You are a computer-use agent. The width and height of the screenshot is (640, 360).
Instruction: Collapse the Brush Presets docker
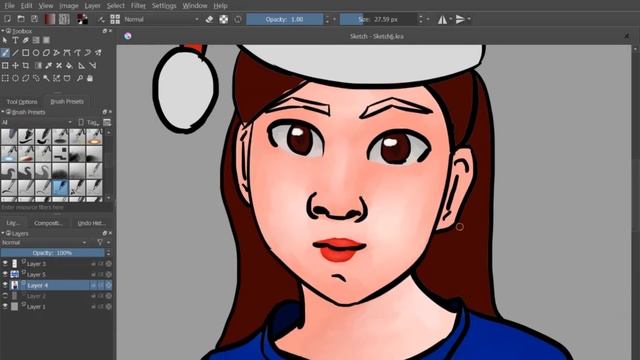click(x=3, y=111)
